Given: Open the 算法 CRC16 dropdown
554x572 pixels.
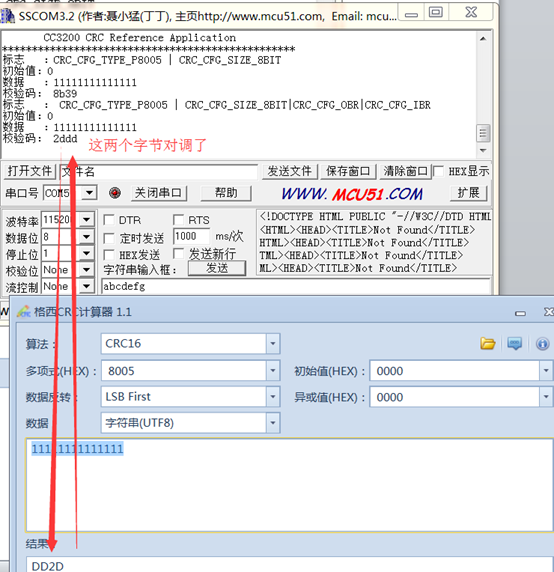Looking at the screenshot, I should click(273, 344).
